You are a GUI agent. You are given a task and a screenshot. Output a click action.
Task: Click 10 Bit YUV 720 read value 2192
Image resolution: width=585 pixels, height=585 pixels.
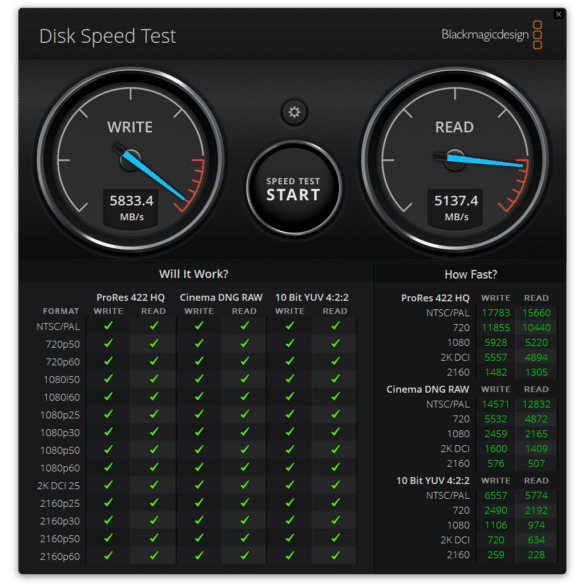click(536, 510)
